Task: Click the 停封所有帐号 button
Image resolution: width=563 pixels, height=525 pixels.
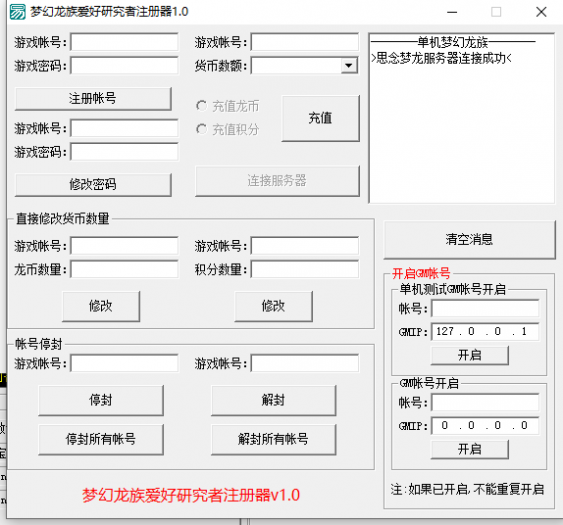Action: tap(101, 439)
